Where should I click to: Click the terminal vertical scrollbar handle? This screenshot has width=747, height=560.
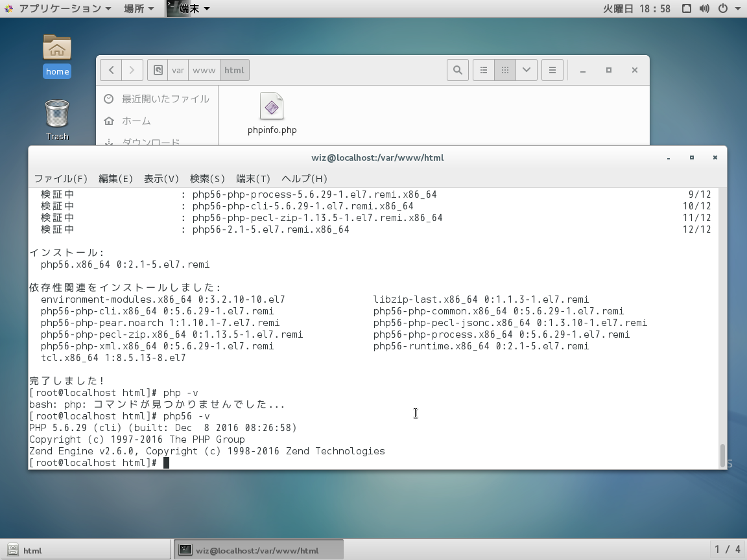[722, 455]
